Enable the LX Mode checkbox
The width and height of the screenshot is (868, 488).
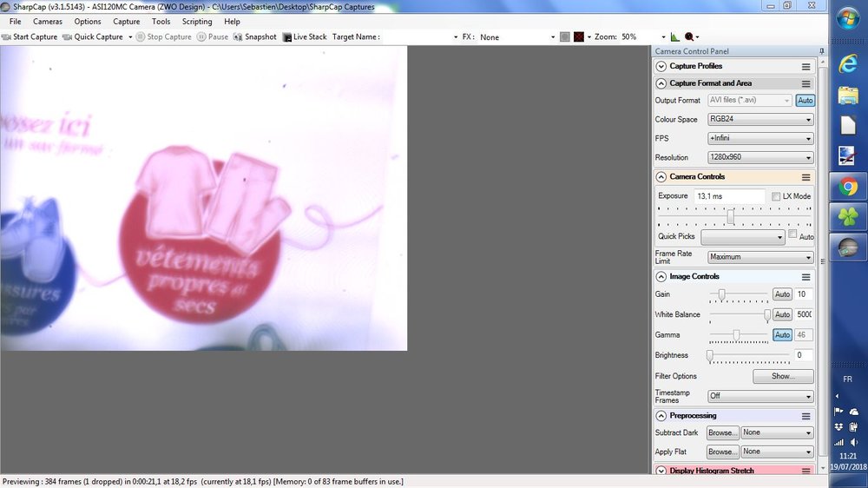point(775,196)
